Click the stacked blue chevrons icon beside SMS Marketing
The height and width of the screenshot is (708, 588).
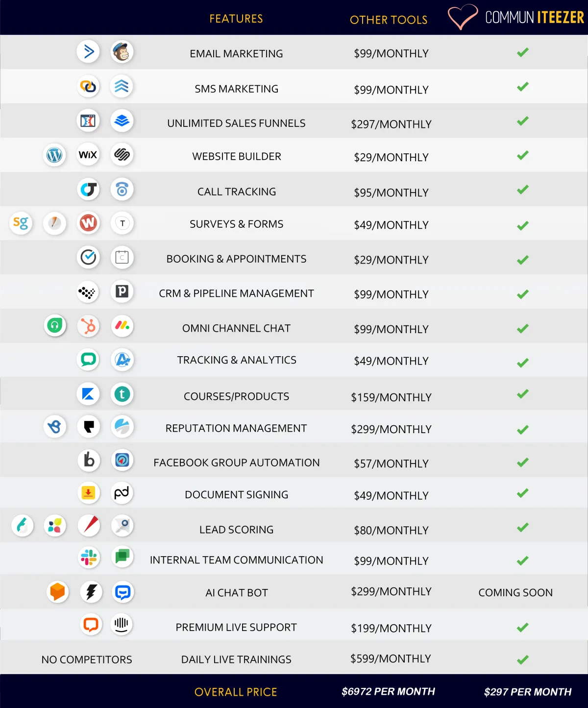click(x=122, y=86)
